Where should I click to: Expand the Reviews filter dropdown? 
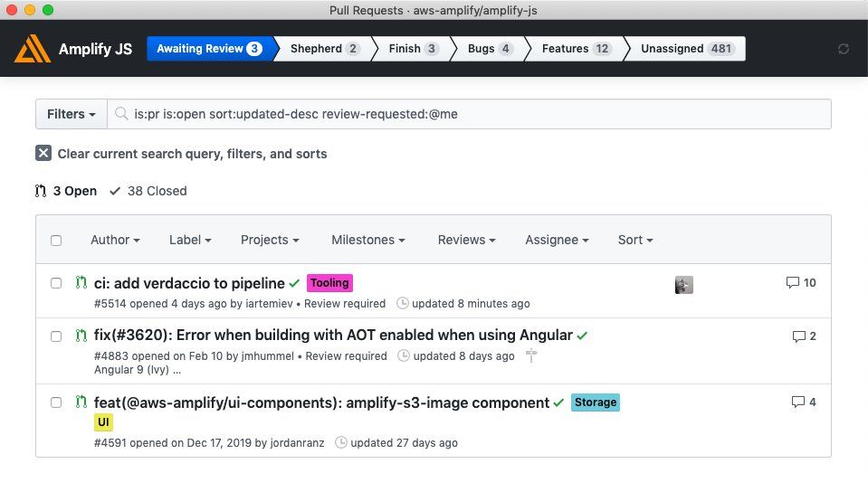[467, 240]
